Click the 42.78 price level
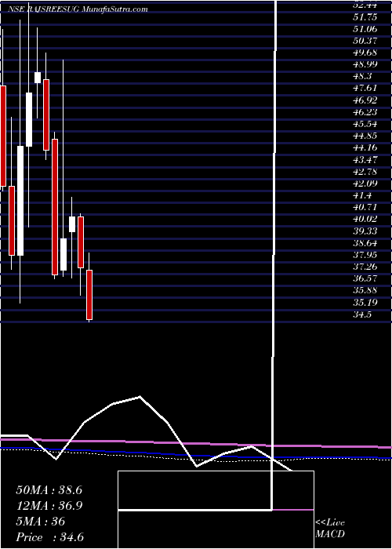This screenshot has width=392, height=549. 365,172
